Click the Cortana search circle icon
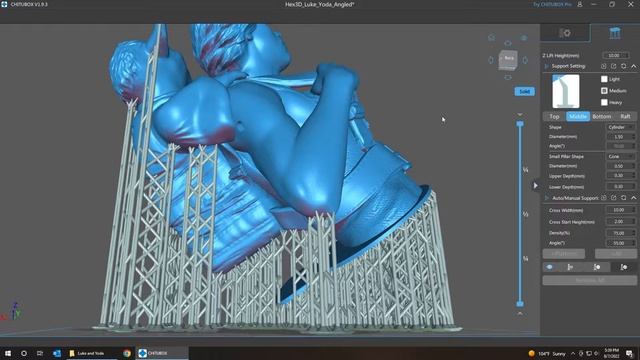 tap(24, 353)
